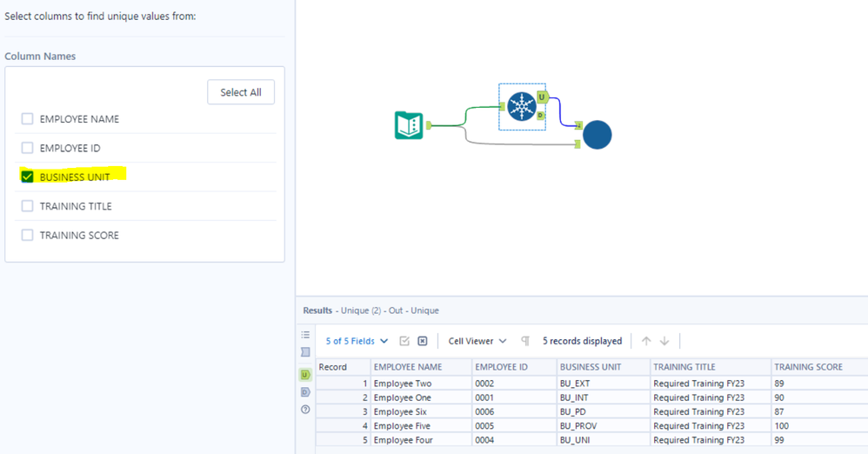The height and width of the screenshot is (454, 868).
Task: Go to next record with down arrow
Action: tap(664, 341)
